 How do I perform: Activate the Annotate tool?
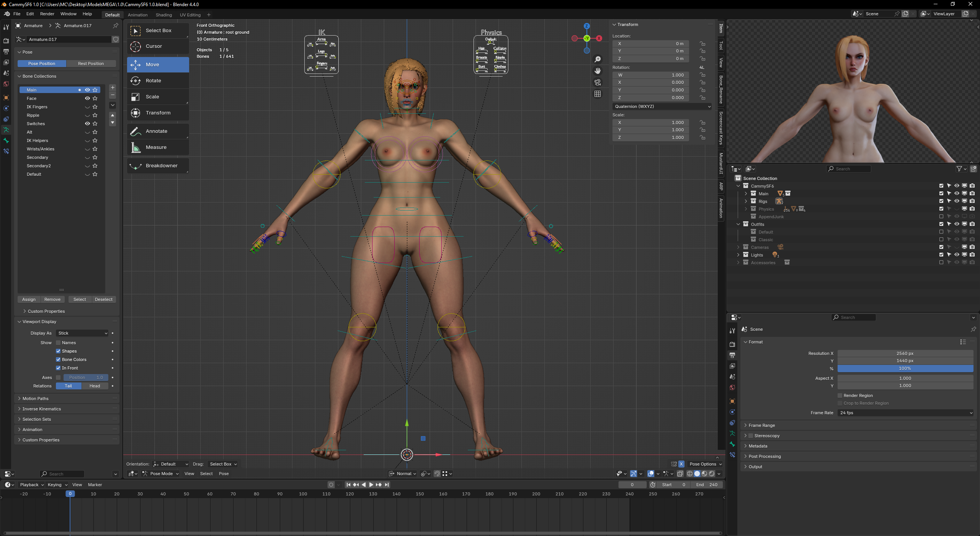click(x=158, y=131)
